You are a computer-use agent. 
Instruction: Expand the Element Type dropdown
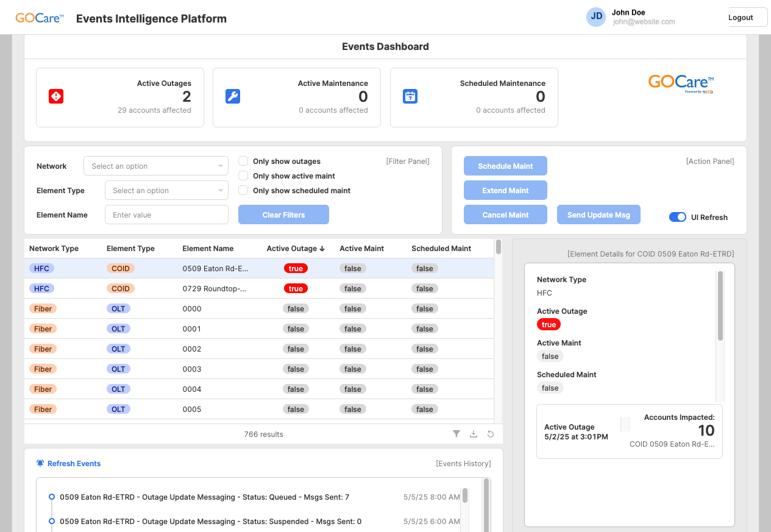pos(166,190)
